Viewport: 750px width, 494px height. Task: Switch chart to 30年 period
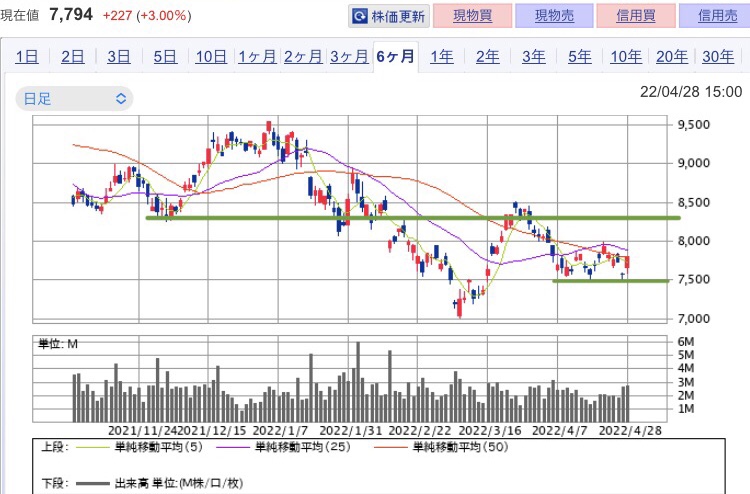(x=718, y=57)
